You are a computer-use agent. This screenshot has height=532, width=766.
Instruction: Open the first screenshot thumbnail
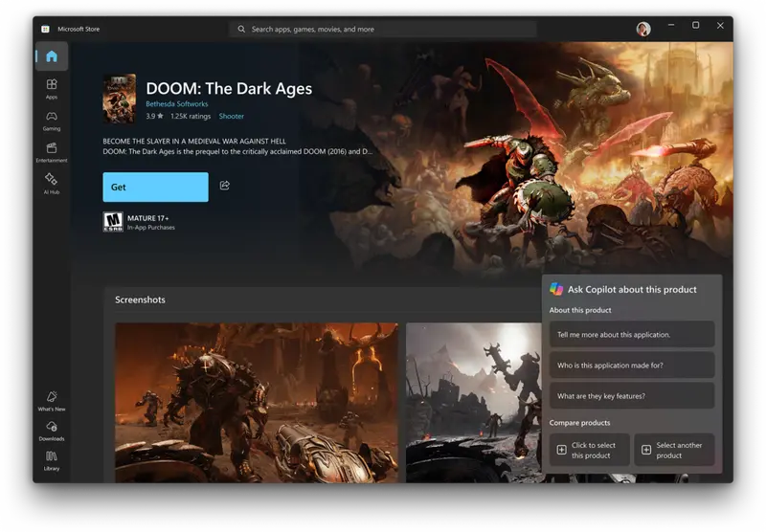pos(257,403)
